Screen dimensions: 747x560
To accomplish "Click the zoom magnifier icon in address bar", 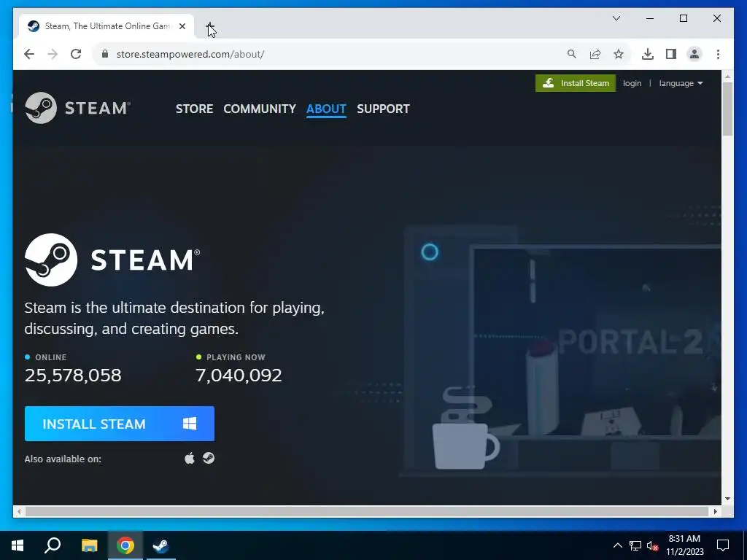I will pos(572,54).
